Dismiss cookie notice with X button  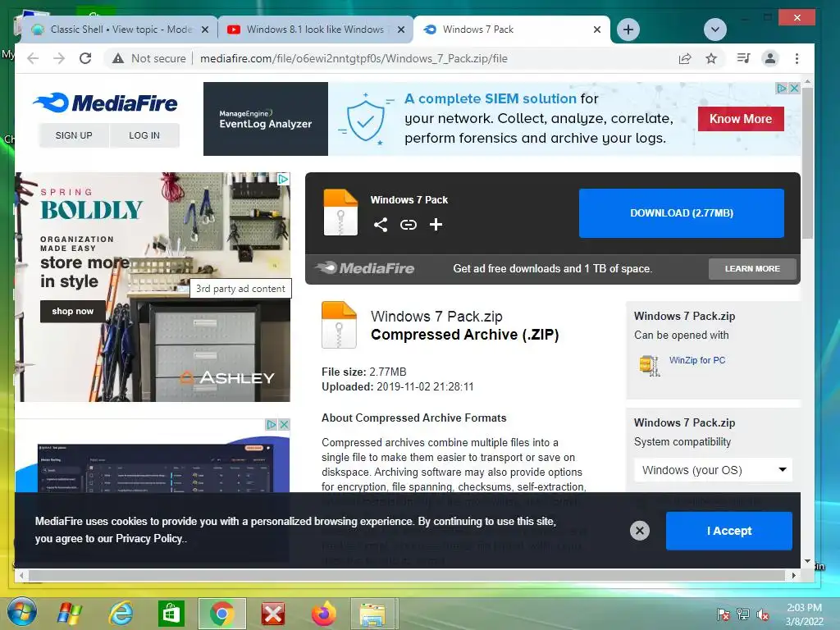click(640, 531)
